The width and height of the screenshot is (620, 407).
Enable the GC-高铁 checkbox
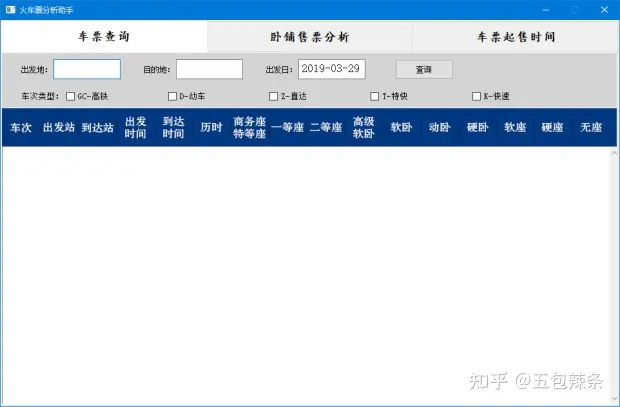pos(70,97)
